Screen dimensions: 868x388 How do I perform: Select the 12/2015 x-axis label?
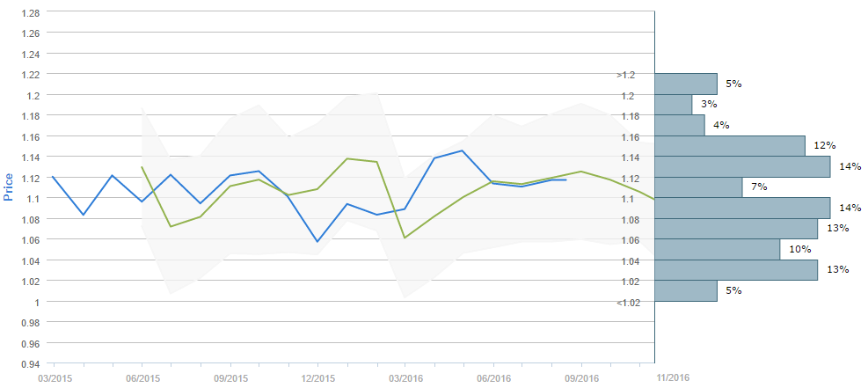pyautogui.click(x=317, y=377)
